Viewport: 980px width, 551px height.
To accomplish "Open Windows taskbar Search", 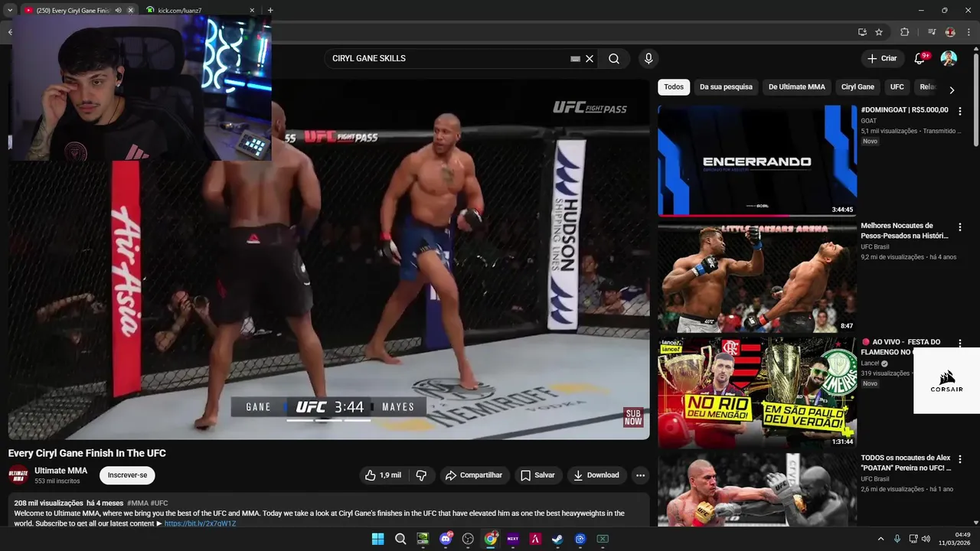I will [x=400, y=539].
